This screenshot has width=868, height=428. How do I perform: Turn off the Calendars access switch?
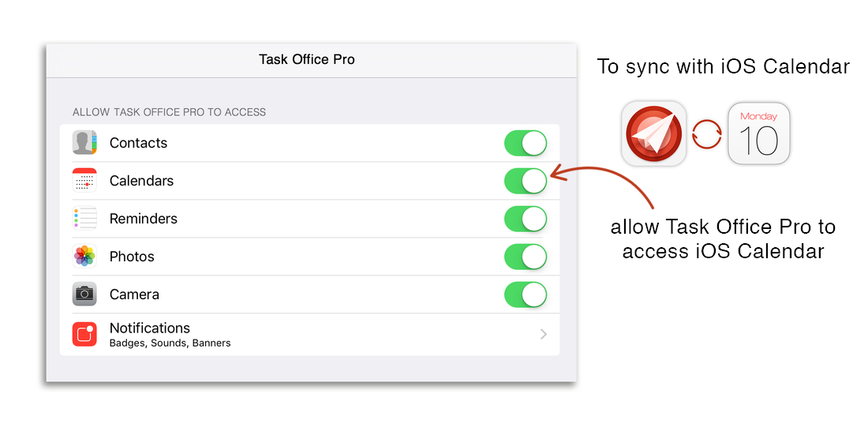[526, 181]
